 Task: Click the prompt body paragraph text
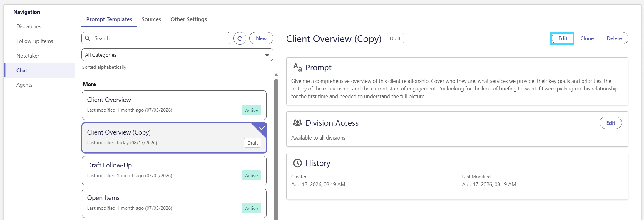click(455, 89)
